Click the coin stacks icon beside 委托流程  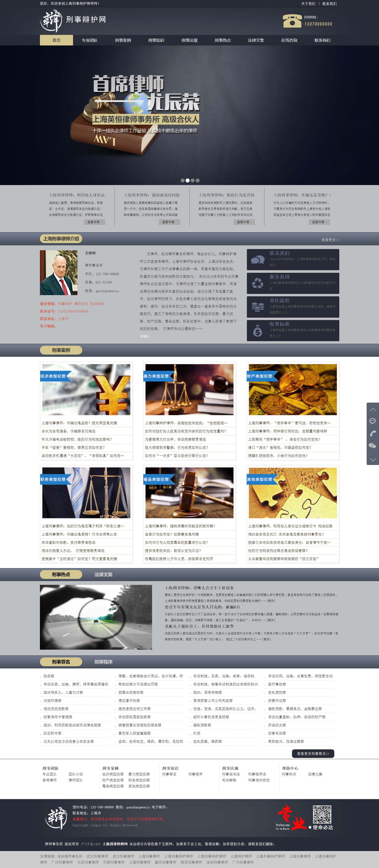click(258, 307)
